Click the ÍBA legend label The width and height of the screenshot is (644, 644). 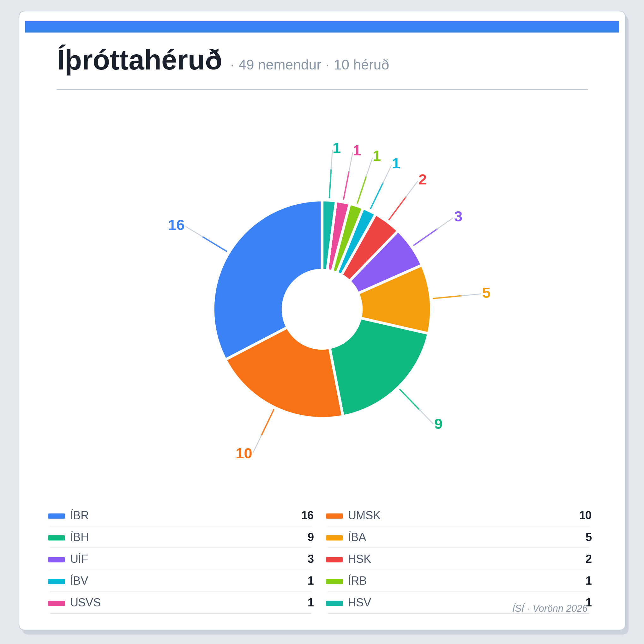tap(357, 537)
